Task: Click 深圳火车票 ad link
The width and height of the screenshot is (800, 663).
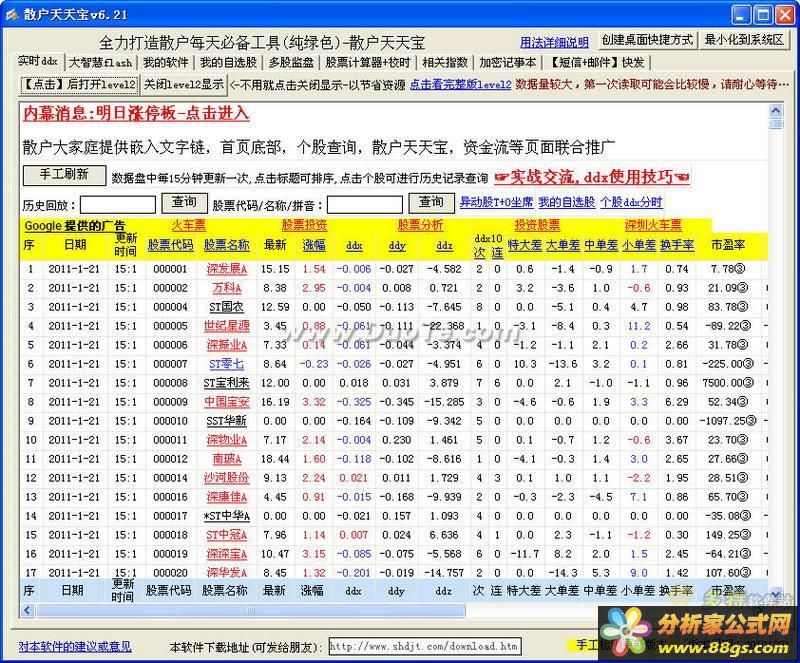Action: pos(653,225)
